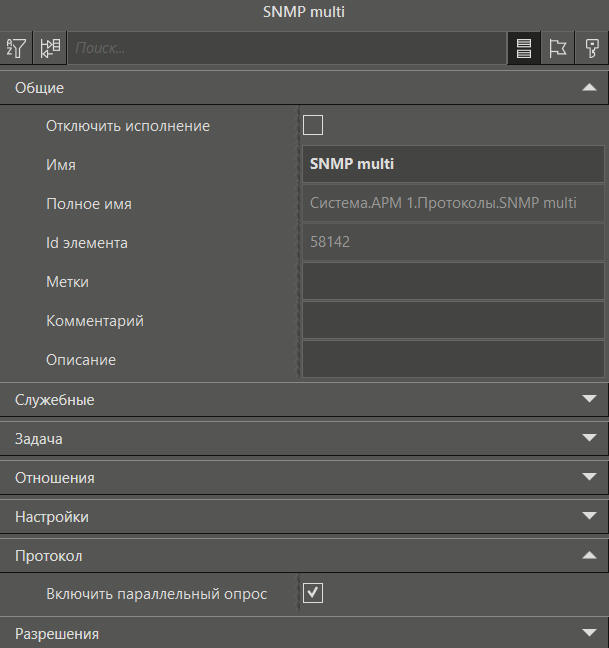Viewport: 609px width, 648px height.
Task: Expand the Разрешения section
Action: 304,633
